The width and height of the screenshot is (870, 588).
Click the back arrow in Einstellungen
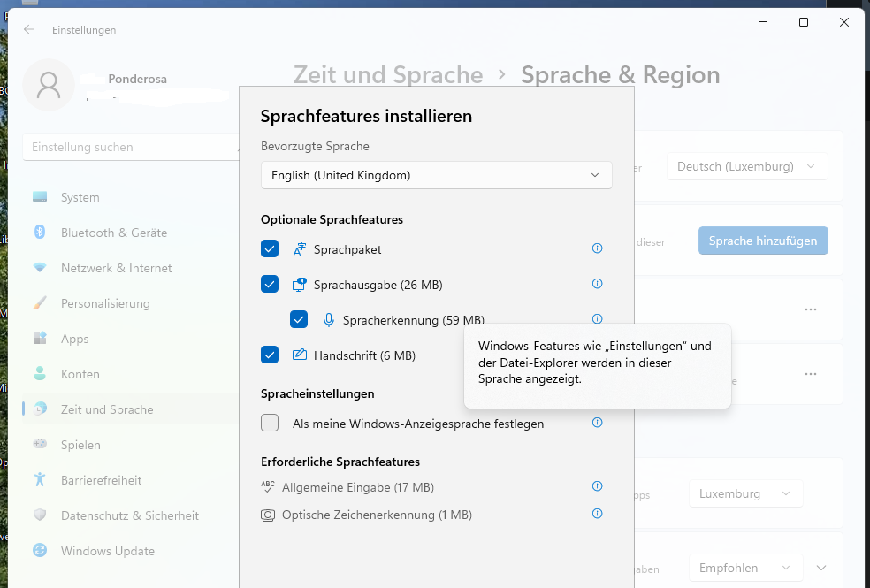29,29
